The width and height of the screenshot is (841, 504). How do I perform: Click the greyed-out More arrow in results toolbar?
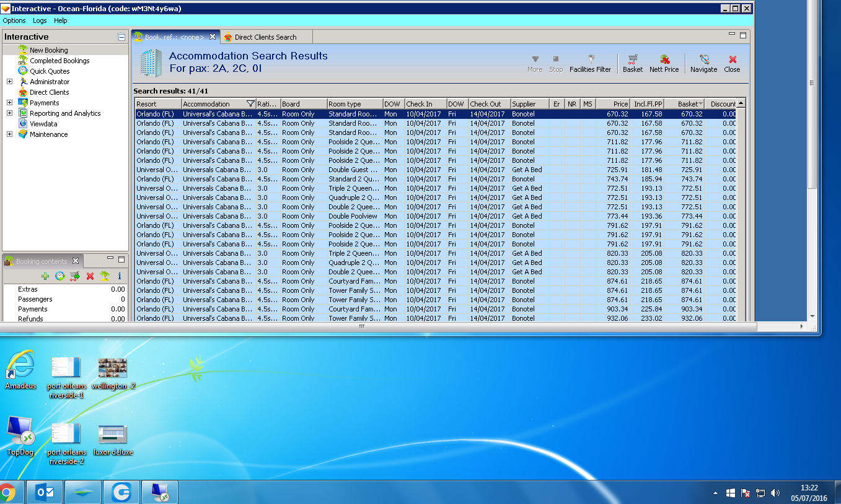point(535,63)
